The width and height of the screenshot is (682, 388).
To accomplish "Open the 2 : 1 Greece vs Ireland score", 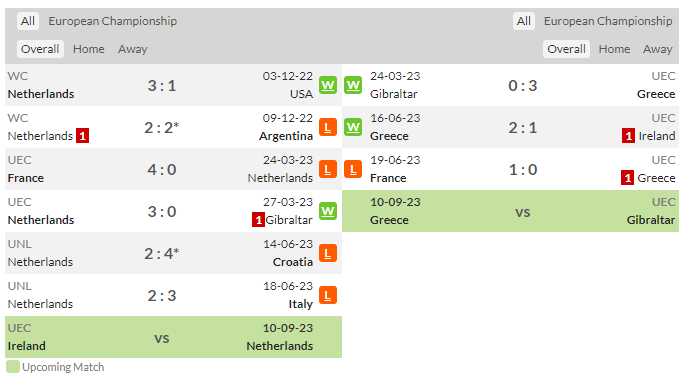I will 523,127.
